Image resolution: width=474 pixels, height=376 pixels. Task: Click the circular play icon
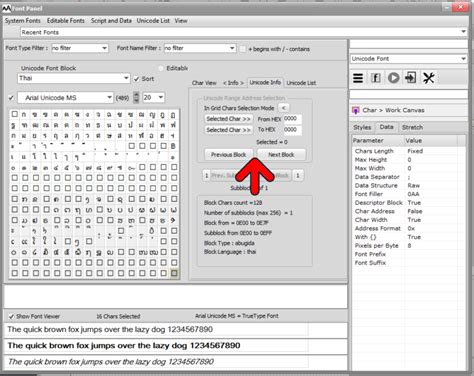(x=393, y=78)
